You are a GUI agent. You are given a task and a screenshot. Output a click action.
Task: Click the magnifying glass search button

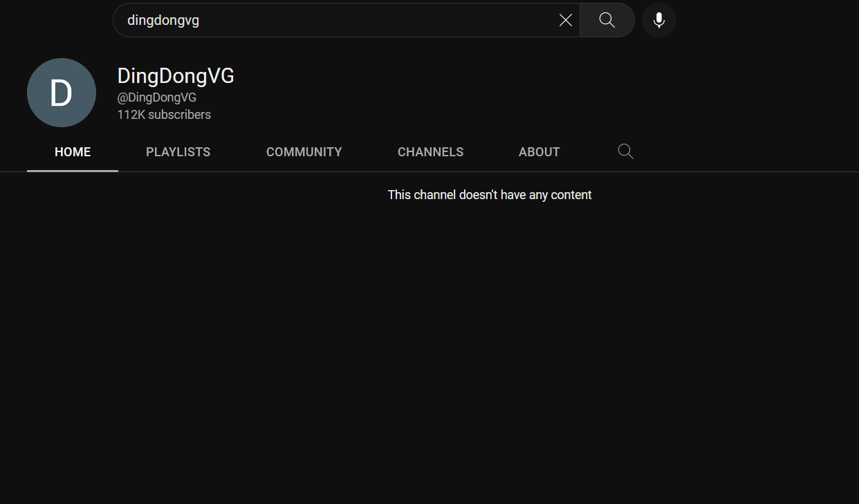[x=607, y=20]
